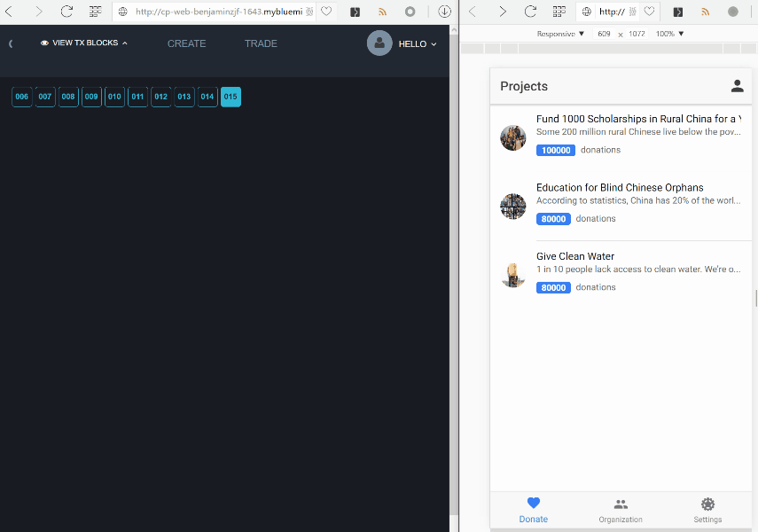Click the profile person icon in Projects header
The height and width of the screenshot is (532, 758).
coord(737,86)
